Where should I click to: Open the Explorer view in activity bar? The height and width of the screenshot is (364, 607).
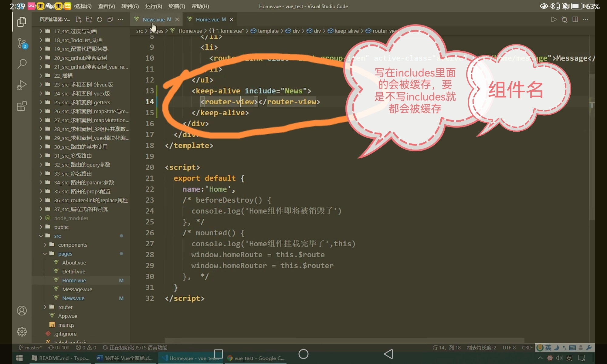(x=22, y=22)
